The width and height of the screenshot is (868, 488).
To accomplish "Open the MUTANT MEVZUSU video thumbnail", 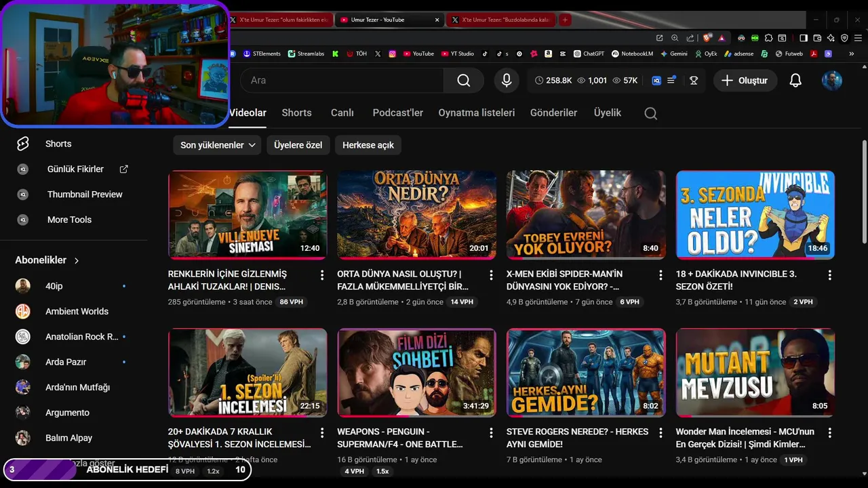I will [x=755, y=373].
